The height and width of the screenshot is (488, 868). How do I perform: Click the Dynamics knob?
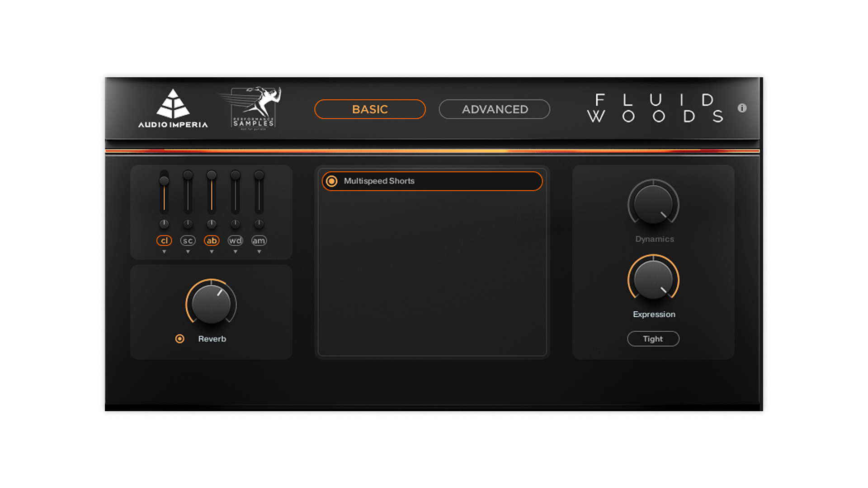pyautogui.click(x=653, y=204)
